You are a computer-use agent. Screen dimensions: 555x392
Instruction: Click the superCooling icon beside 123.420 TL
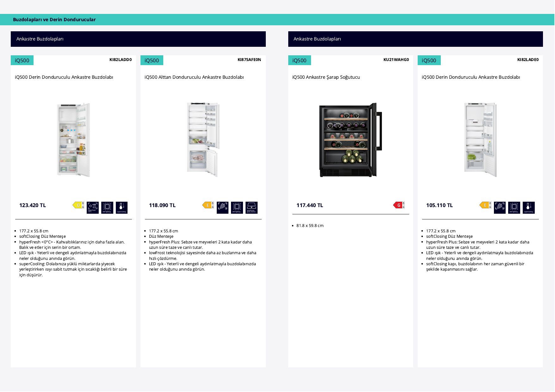122,208
